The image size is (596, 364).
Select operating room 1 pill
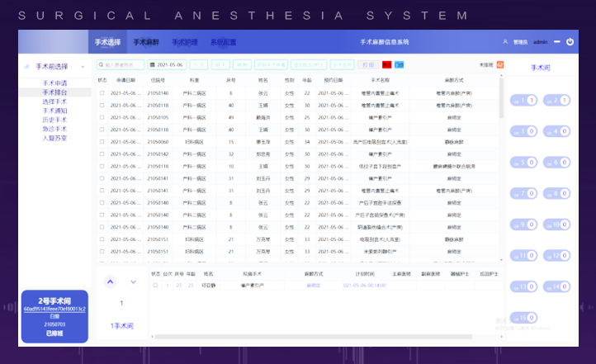tap(525, 100)
